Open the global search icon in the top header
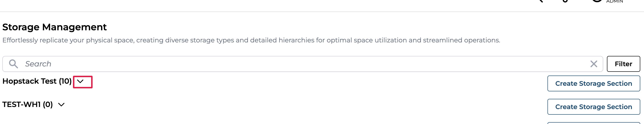The height and width of the screenshot is (124, 644). point(540,1)
